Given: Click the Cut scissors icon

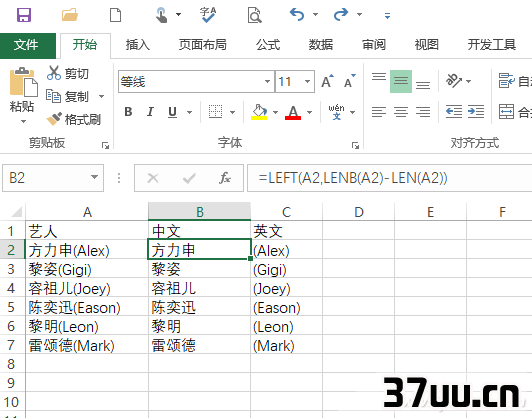Looking at the screenshot, I should (54, 73).
